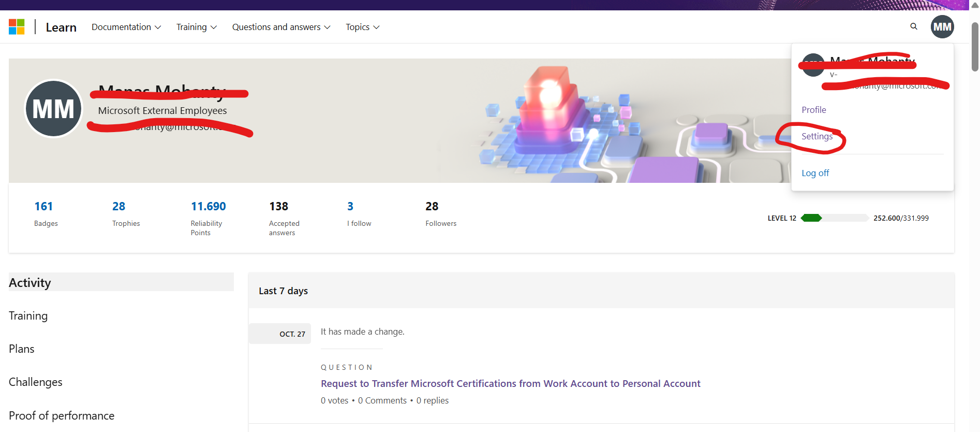Open the Questions and answers dropdown
This screenshot has width=980, height=432.
[281, 27]
